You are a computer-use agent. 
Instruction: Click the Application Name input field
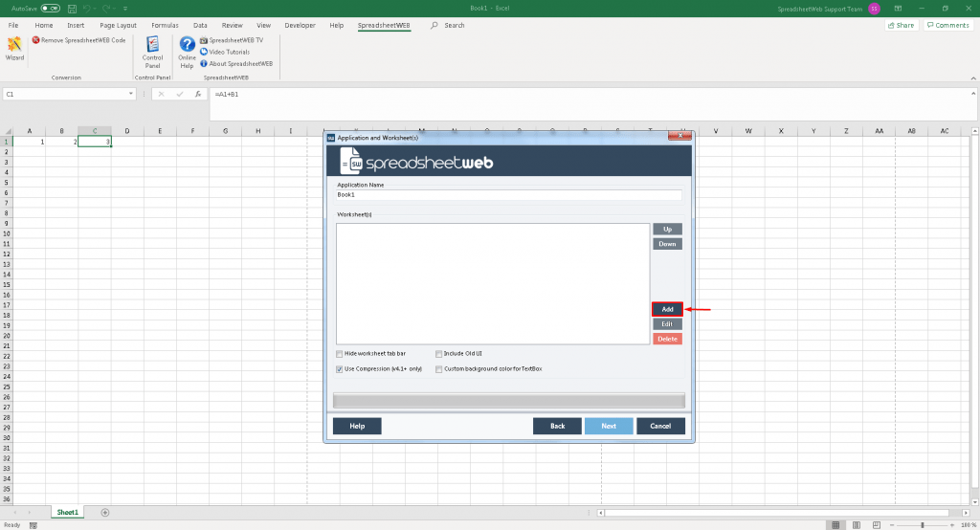pyautogui.click(x=509, y=195)
